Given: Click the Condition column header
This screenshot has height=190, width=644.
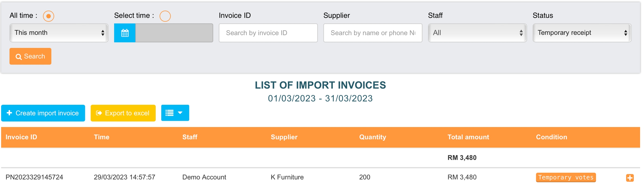Looking at the screenshot, I should point(551,137).
